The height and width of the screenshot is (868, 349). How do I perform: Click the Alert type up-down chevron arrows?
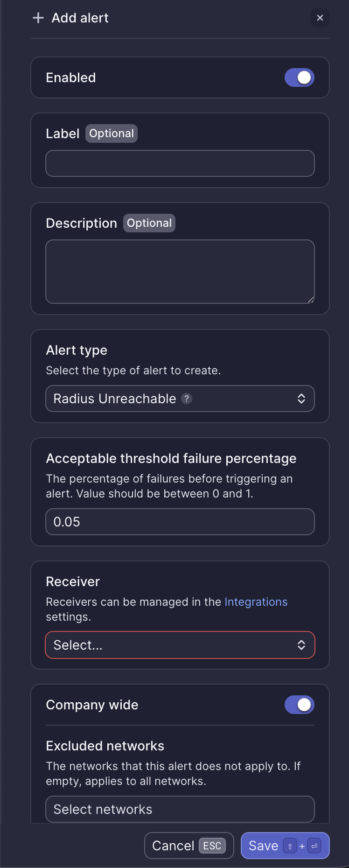(x=301, y=399)
